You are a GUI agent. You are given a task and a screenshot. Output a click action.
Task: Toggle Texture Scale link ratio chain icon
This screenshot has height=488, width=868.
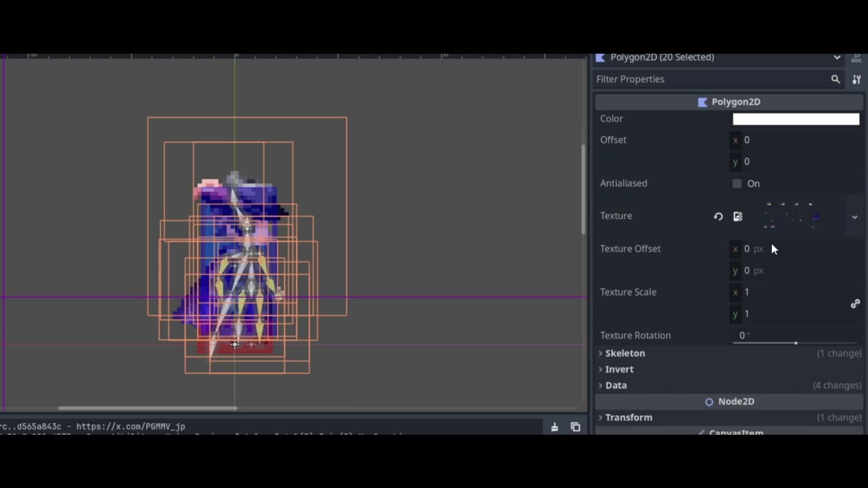855,304
